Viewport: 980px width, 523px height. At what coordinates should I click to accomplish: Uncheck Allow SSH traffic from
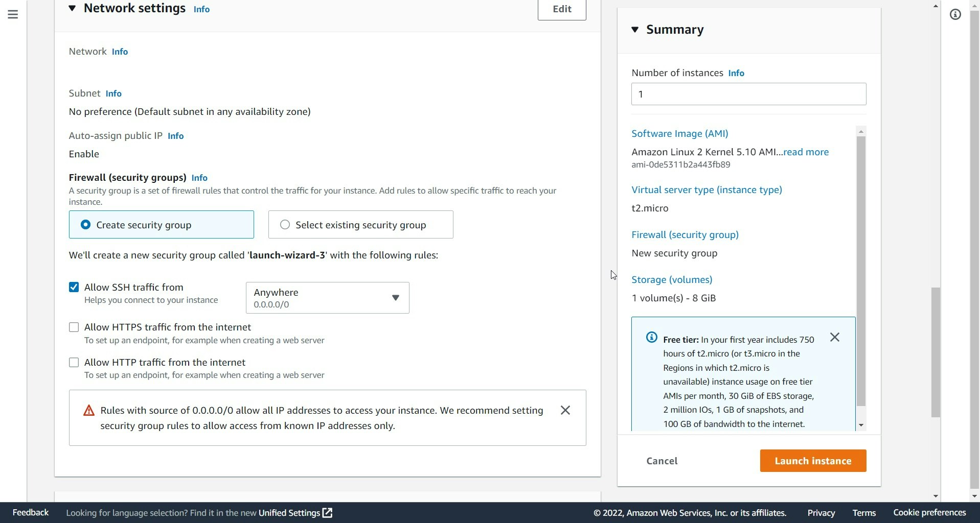[74, 287]
